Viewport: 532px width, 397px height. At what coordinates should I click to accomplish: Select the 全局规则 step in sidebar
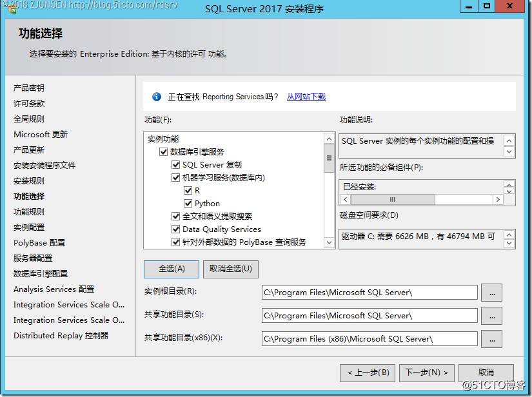click(x=29, y=119)
